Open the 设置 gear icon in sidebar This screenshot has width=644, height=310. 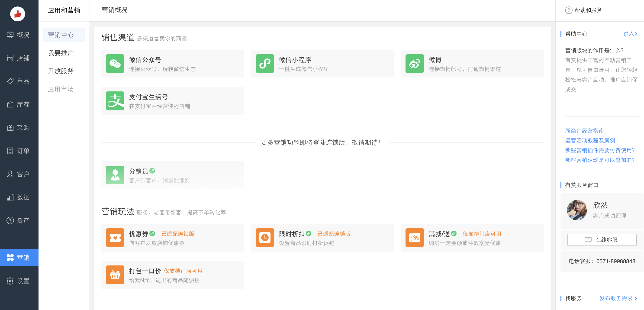[x=10, y=281]
